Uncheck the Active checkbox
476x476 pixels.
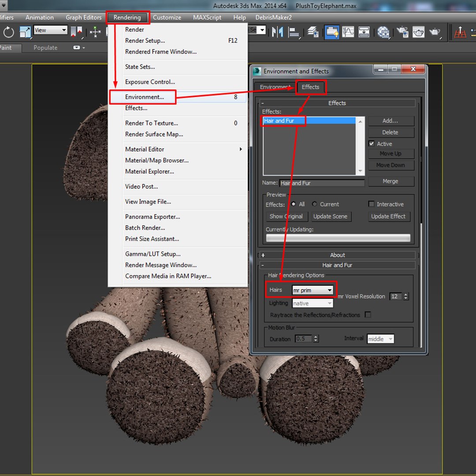point(371,144)
